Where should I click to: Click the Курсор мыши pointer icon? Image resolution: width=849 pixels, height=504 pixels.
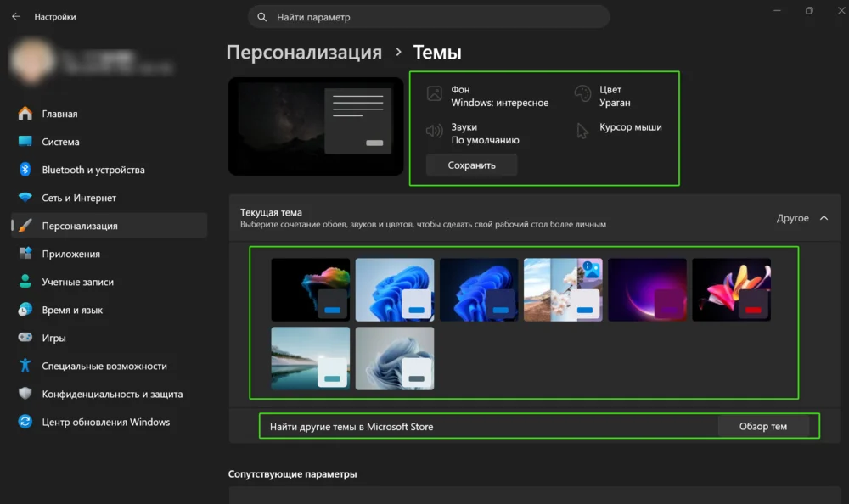pyautogui.click(x=582, y=131)
